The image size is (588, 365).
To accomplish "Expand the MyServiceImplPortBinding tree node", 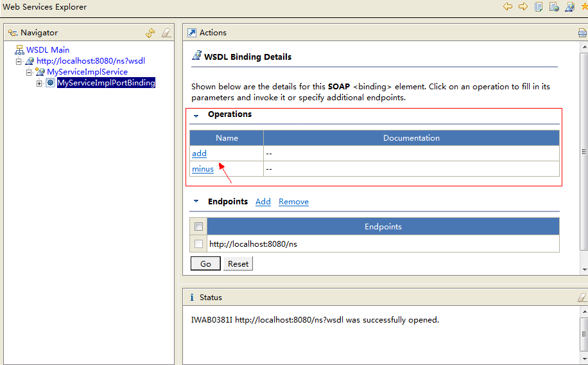I will [39, 84].
